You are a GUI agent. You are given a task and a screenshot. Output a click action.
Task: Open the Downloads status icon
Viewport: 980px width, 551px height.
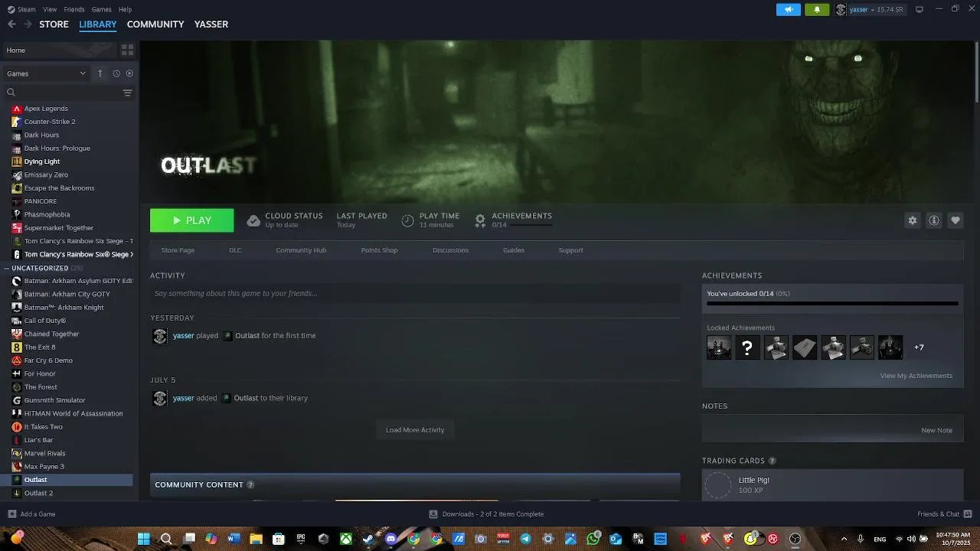pos(433,514)
